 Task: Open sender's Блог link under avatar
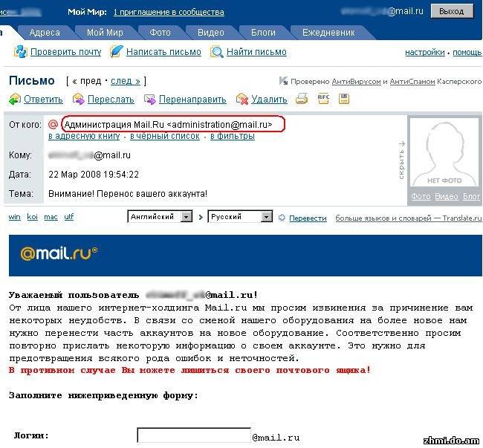click(x=472, y=196)
